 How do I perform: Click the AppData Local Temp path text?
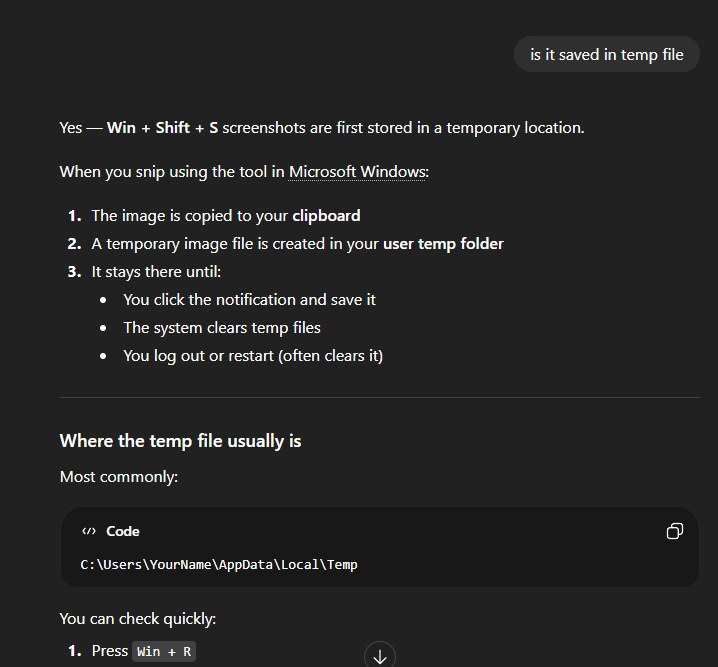point(219,564)
